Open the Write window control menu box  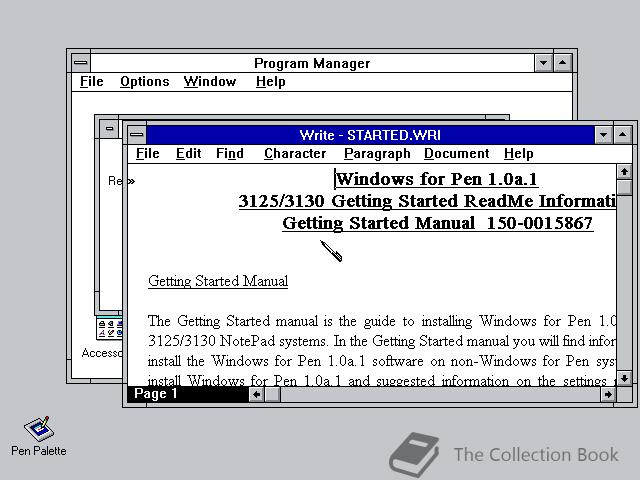(x=137, y=135)
